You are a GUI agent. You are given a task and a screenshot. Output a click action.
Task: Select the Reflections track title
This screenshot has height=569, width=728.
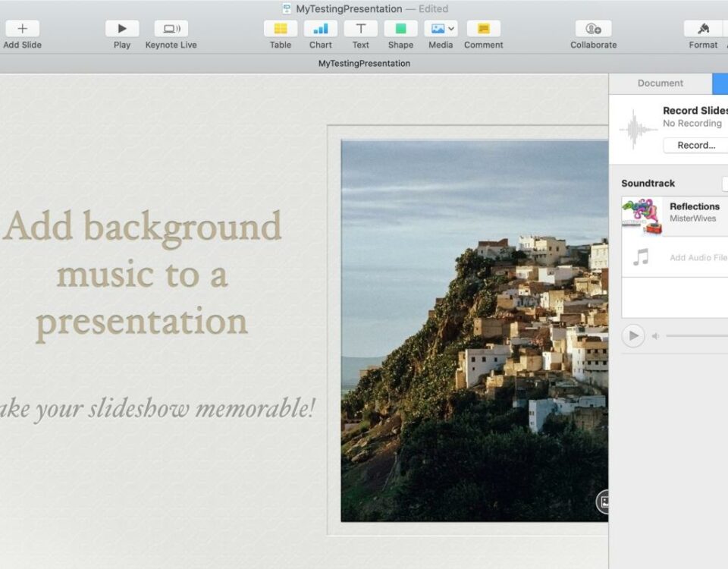click(x=695, y=206)
